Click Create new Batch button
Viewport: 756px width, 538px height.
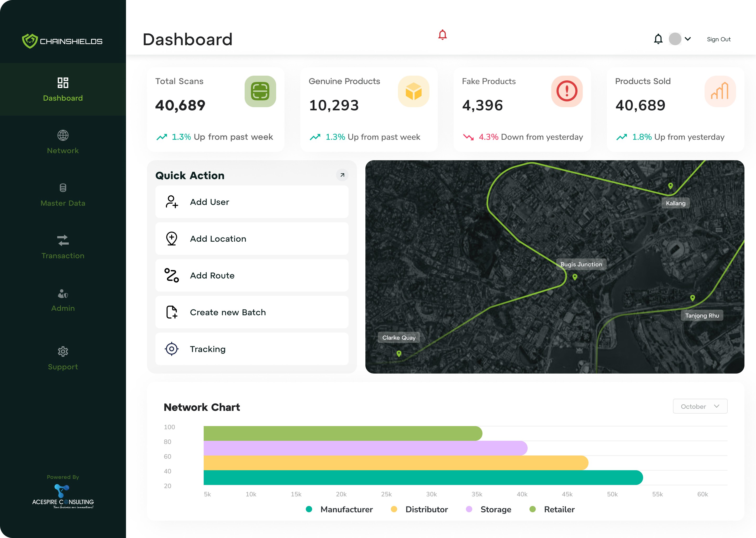(251, 312)
